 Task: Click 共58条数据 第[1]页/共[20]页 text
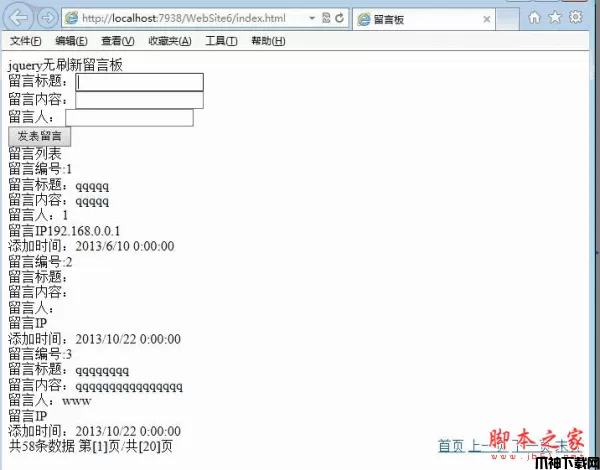point(91,446)
